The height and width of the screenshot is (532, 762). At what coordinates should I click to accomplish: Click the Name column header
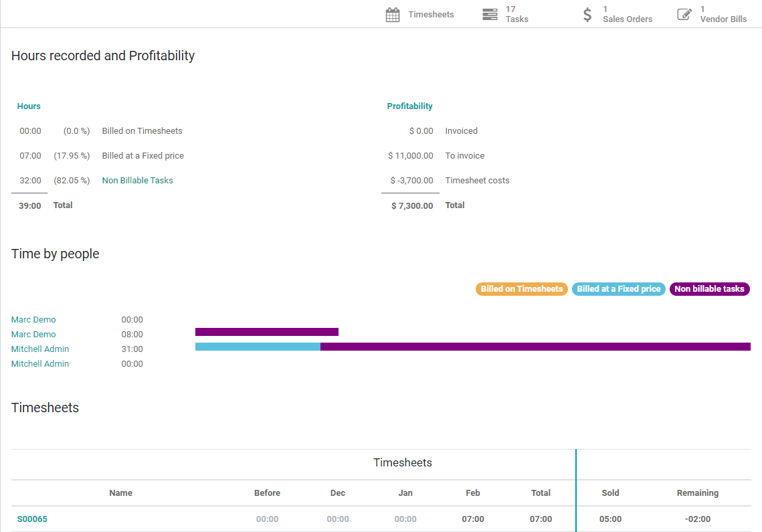click(120, 493)
